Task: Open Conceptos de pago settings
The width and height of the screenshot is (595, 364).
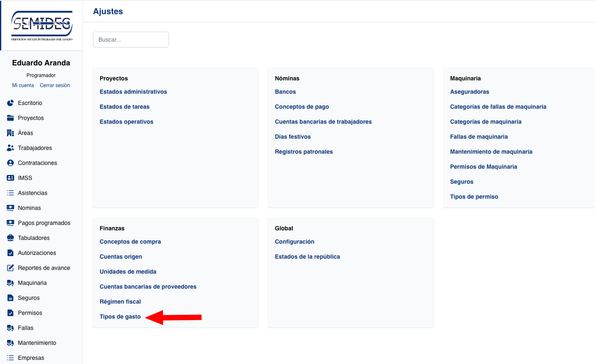Action: [x=301, y=107]
